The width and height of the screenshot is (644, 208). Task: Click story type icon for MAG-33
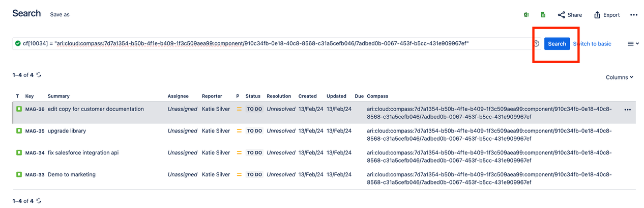(19, 175)
